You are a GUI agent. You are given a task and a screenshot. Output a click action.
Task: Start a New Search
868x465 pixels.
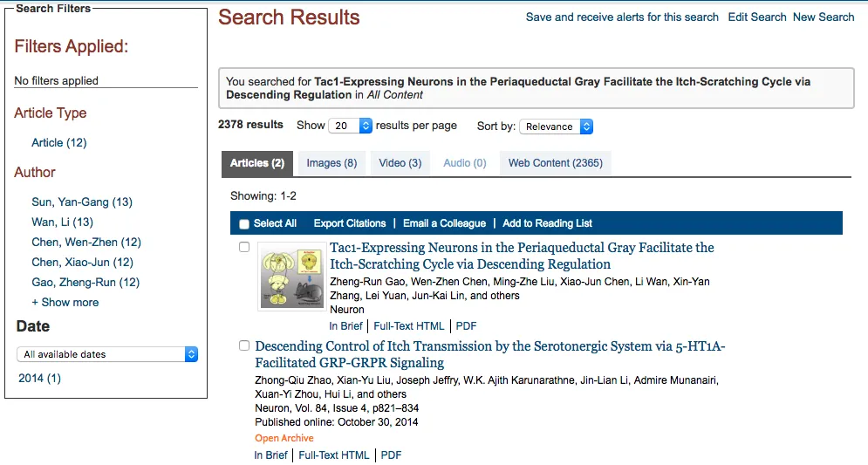[x=824, y=17]
